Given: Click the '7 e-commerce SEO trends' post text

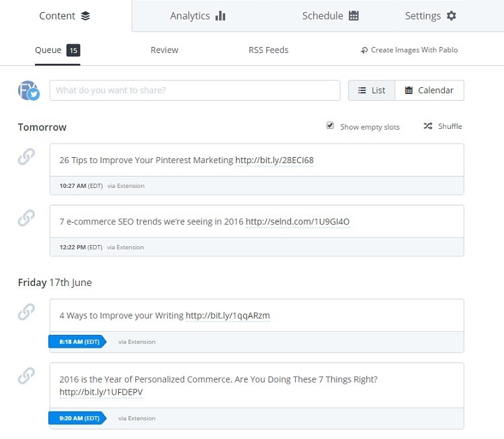Looking at the screenshot, I should pyautogui.click(x=151, y=222).
